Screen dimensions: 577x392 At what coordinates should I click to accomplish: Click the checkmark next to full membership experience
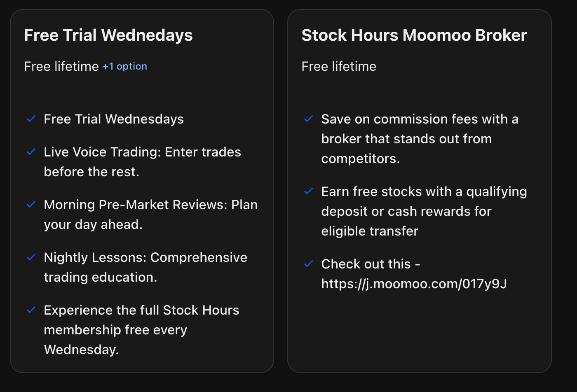point(31,310)
